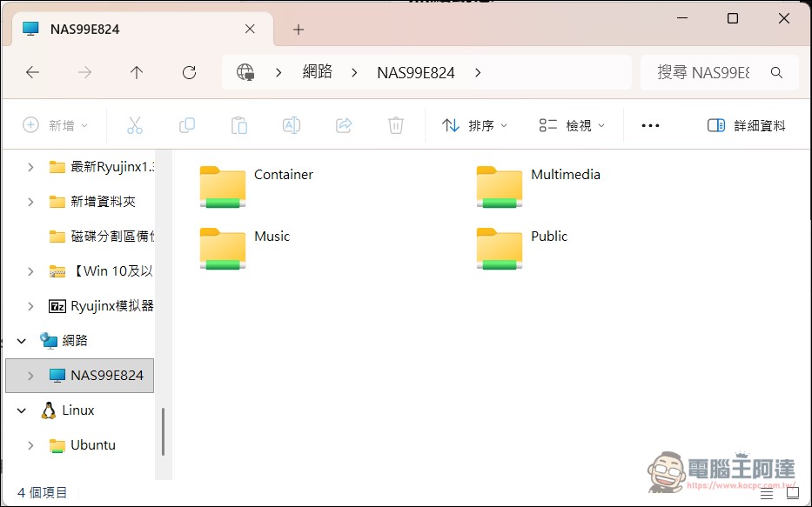Viewport: 812px width, 507px height.
Task: Maximize the File Explorer window
Action: click(x=733, y=18)
